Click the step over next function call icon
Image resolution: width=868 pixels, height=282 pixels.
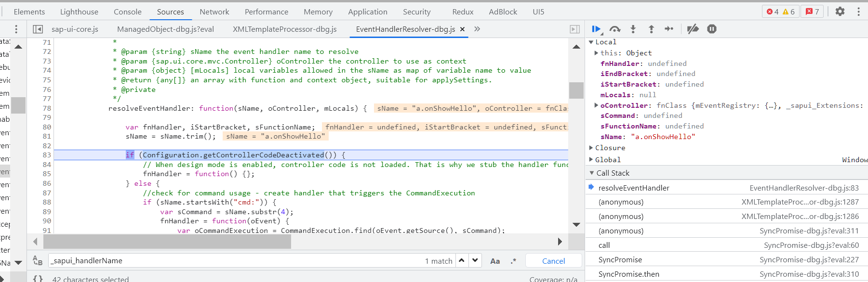pos(615,29)
